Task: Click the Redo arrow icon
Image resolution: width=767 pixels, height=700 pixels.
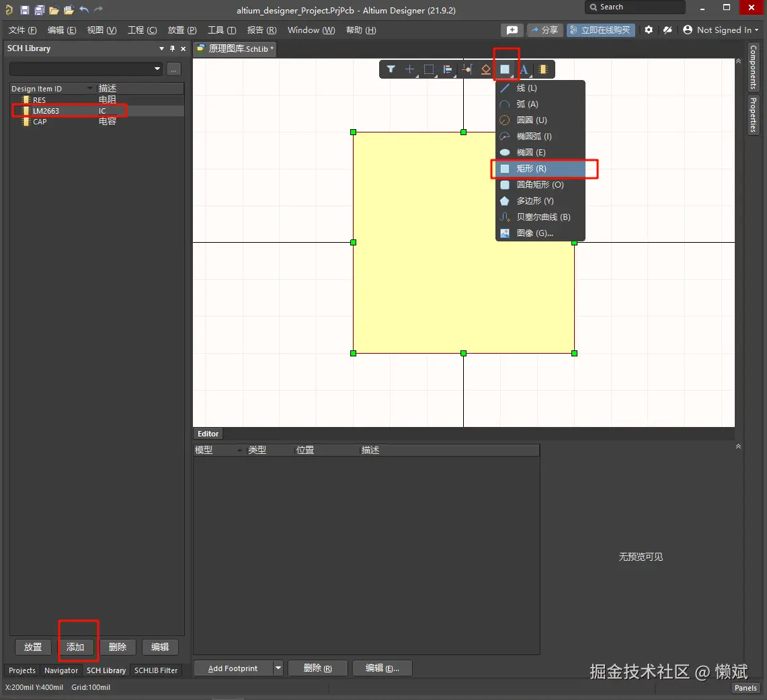Action: point(98,10)
